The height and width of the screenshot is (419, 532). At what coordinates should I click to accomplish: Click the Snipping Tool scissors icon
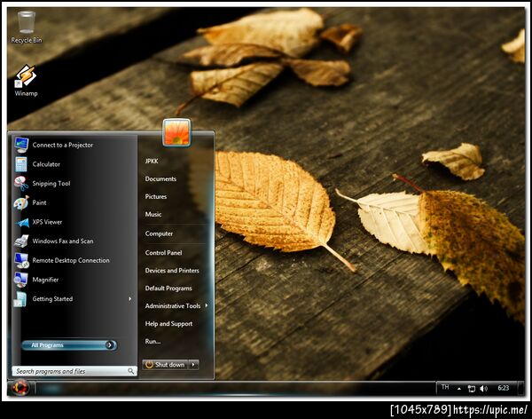click(21, 184)
